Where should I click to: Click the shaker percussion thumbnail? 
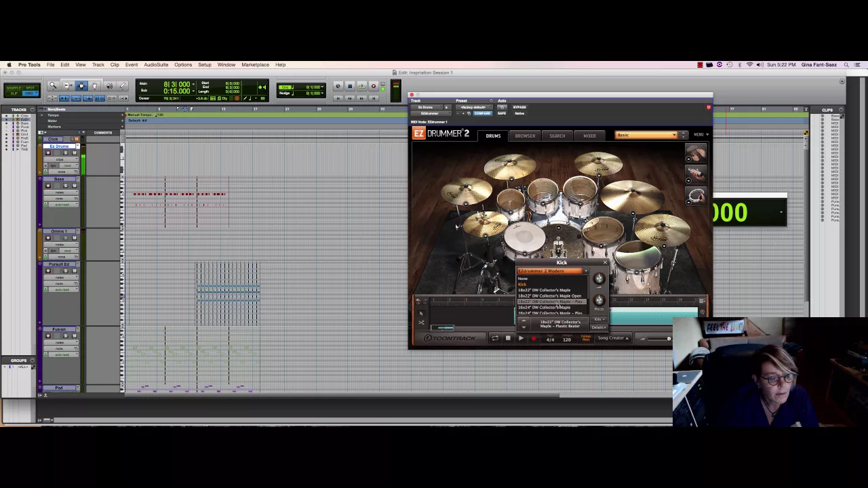pyautogui.click(x=695, y=174)
